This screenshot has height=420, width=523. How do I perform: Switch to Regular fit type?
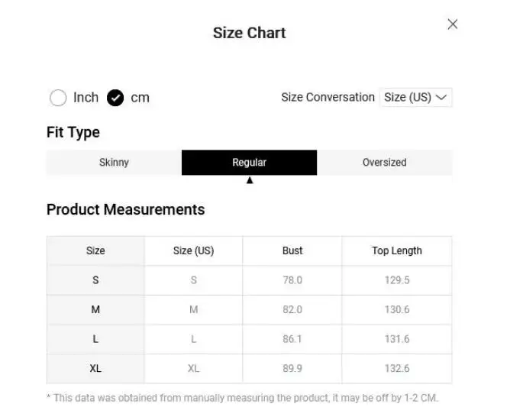click(x=249, y=163)
